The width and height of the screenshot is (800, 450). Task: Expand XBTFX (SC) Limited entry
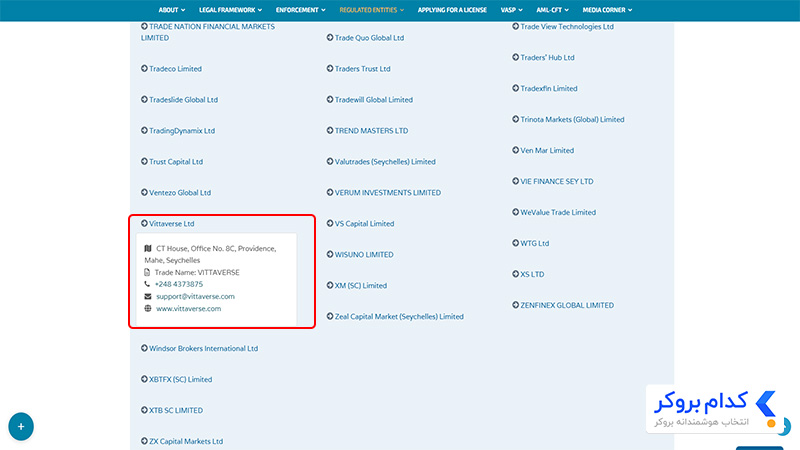click(177, 379)
